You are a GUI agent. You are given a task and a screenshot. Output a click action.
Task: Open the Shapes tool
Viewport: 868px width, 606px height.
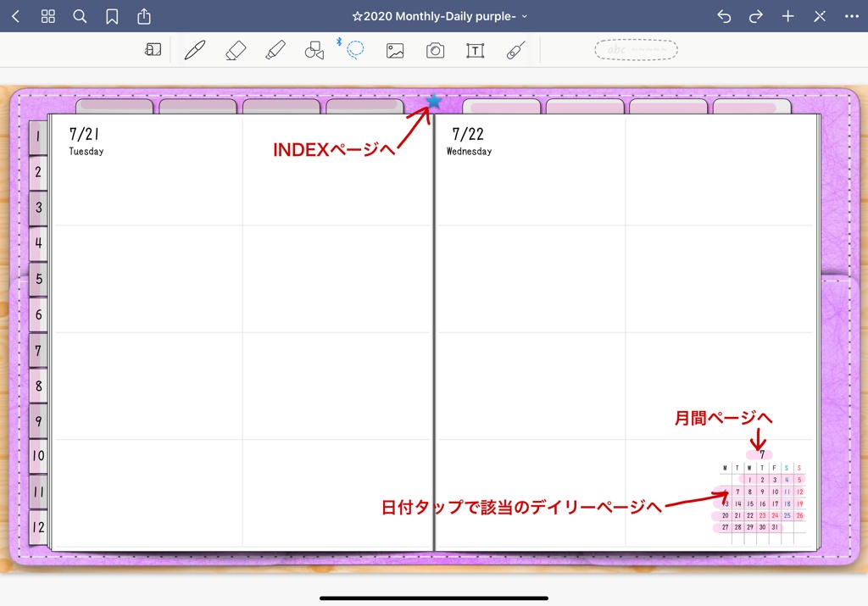(x=314, y=49)
